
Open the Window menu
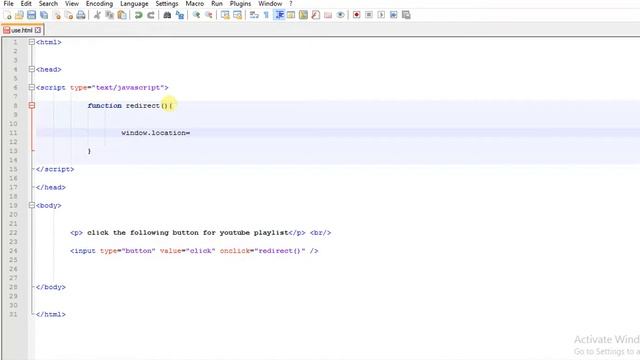(x=270, y=4)
